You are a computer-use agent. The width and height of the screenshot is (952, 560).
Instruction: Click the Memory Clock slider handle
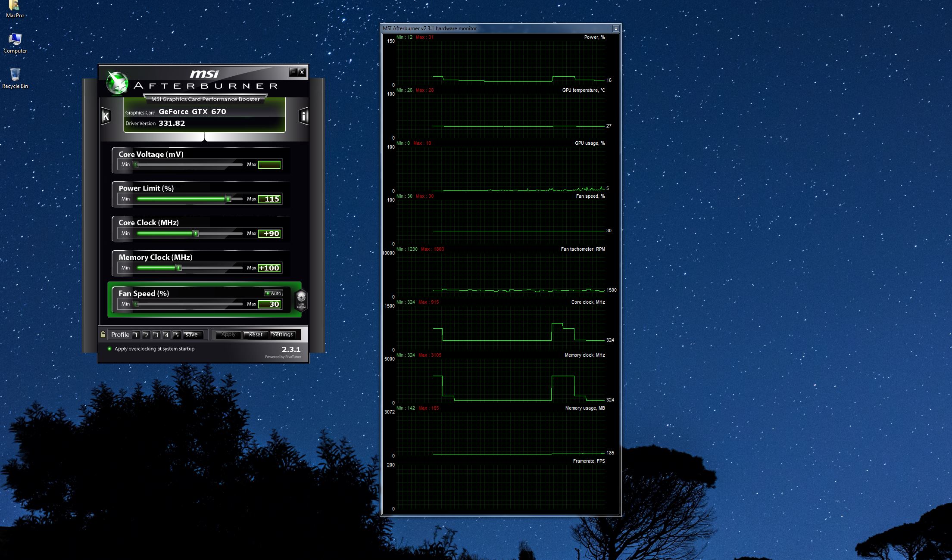coord(178,268)
